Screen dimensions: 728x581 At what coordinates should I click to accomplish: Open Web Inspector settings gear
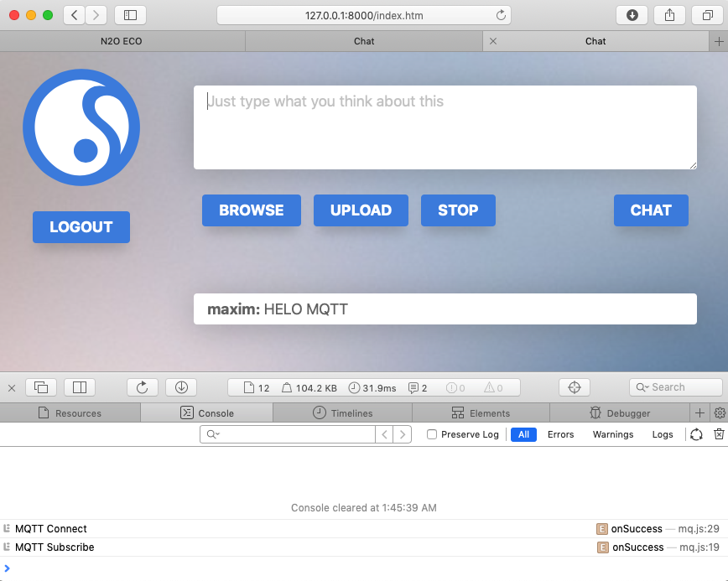pos(719,413)
